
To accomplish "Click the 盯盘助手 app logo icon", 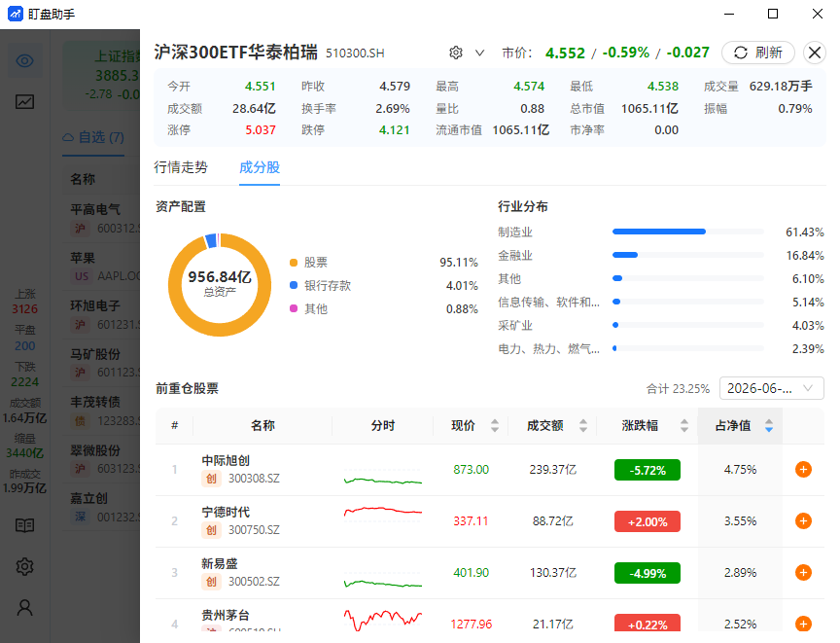I will point(15,14).
